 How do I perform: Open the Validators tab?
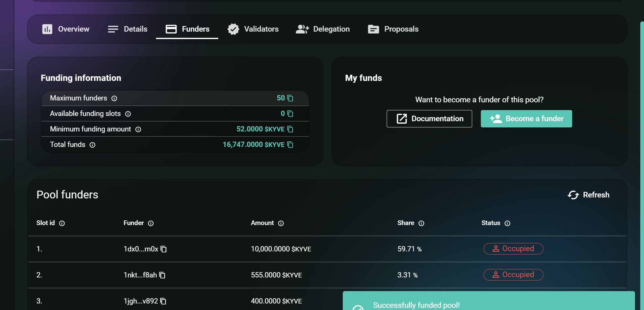coord(253,29)
